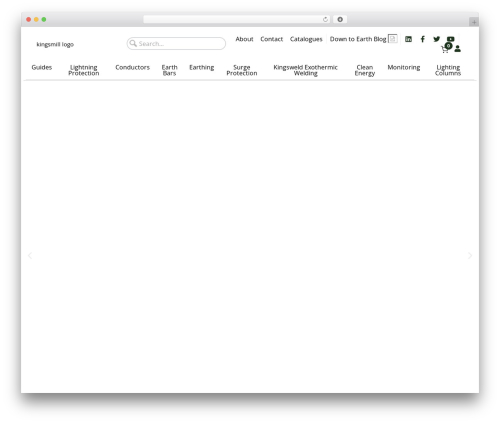Open a new browser tab with plus button
500x423 pixels.
click(474, 22)
